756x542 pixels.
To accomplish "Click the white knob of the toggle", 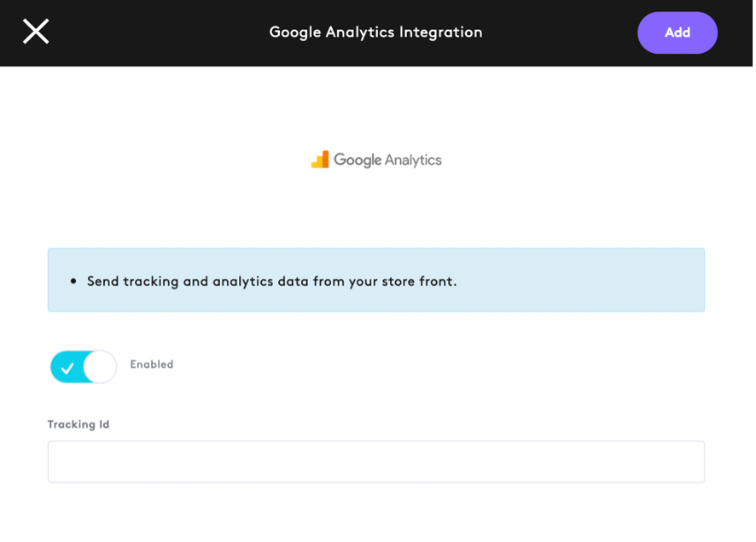I will 100,367.
